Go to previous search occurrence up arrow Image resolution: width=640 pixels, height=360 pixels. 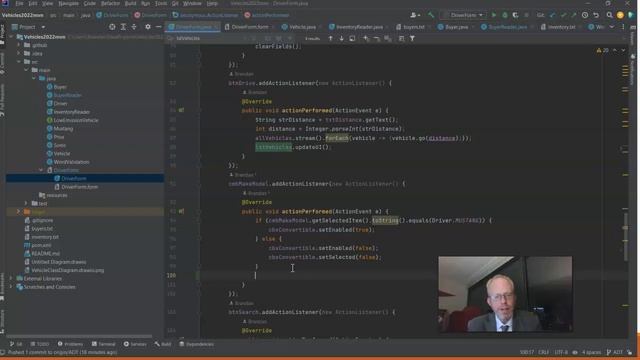(331, 38)
